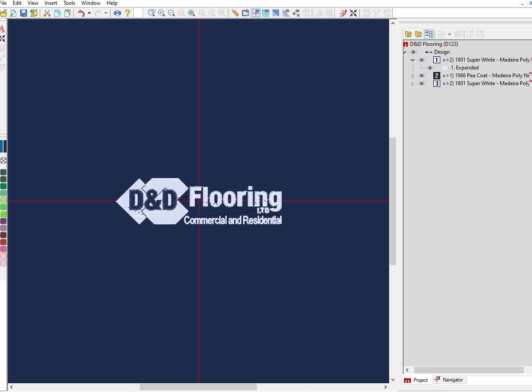The height and width of the screenshot is (392, 532).
Task: Toggle the hoop display icon
Action: point(245,13)
